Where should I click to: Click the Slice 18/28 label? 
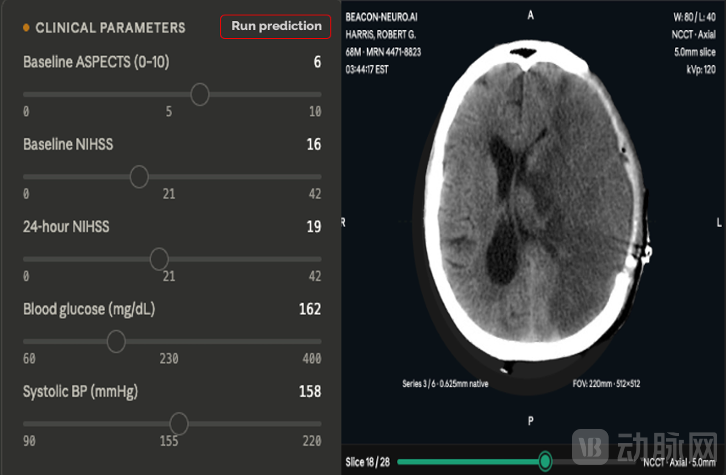(x=368, y=462)
